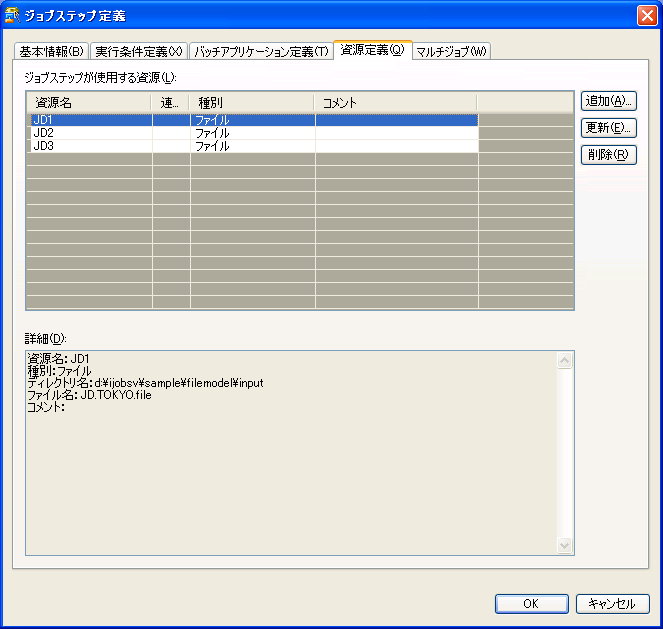Select the 資源定義(Q) tab
Image resolution: width=663 pixels, height=629 pixels.
pyautogui.click(x=373, y=50)
